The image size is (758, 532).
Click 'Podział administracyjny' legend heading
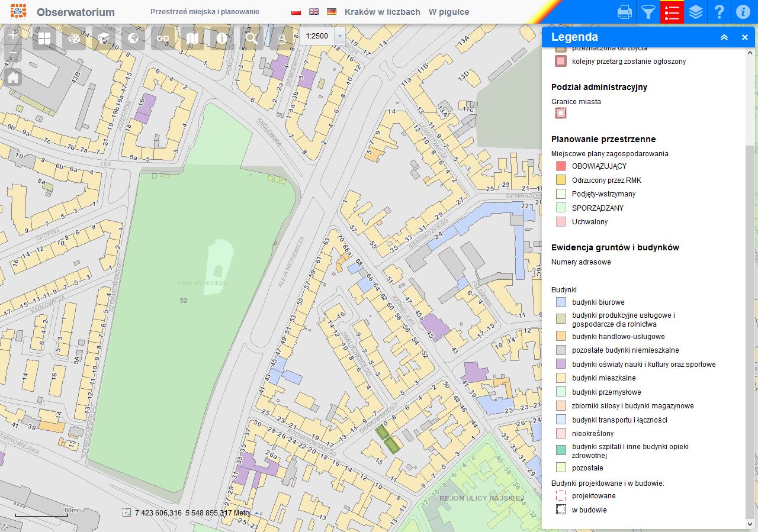tap(599, 87)
